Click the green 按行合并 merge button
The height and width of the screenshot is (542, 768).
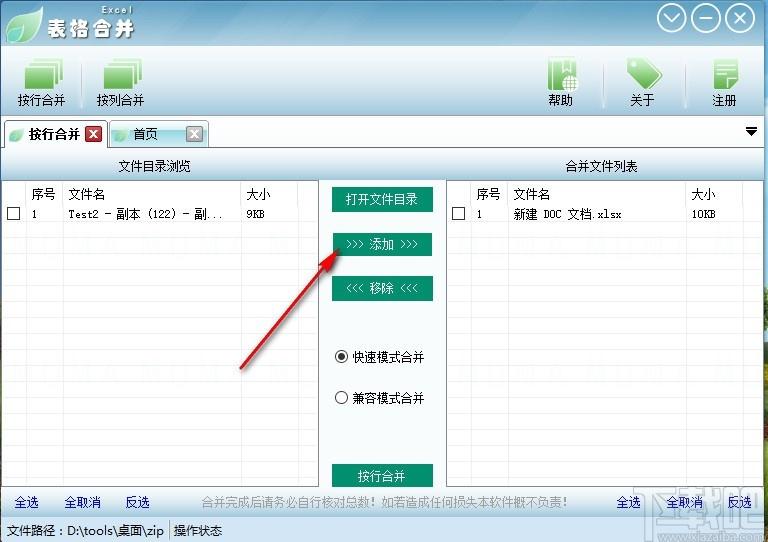pos(382,475)
